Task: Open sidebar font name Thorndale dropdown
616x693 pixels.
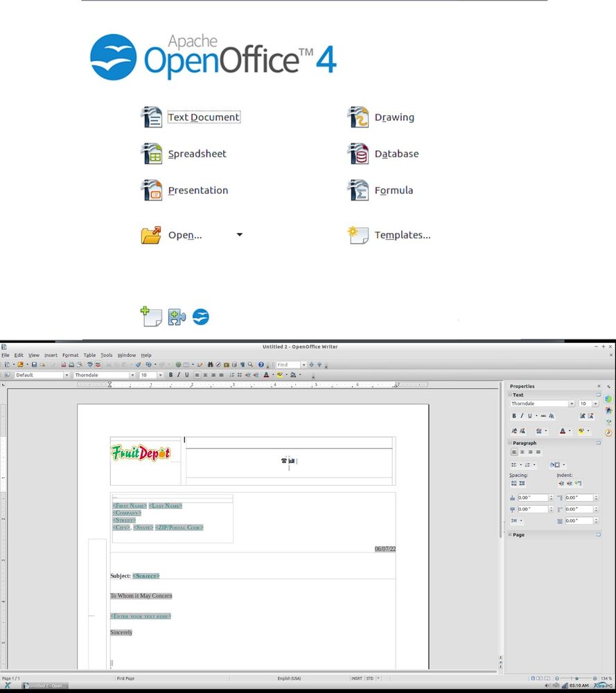Action: [x=572, y=403]
